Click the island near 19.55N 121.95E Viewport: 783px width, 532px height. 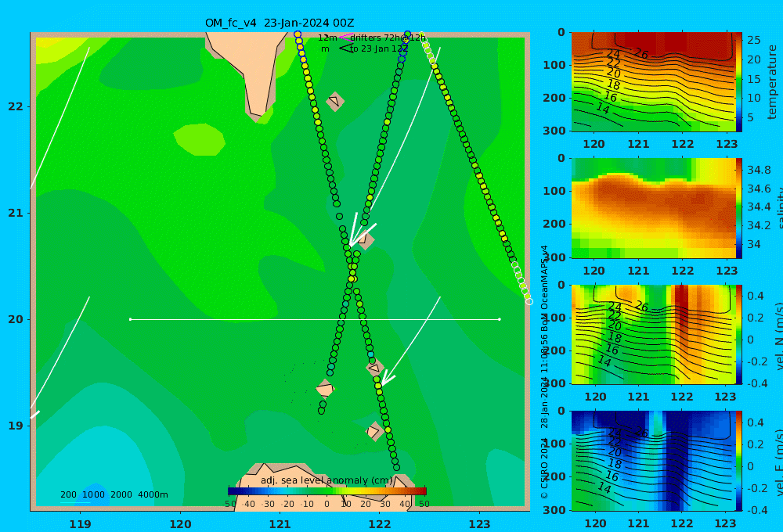coord(375,368)
